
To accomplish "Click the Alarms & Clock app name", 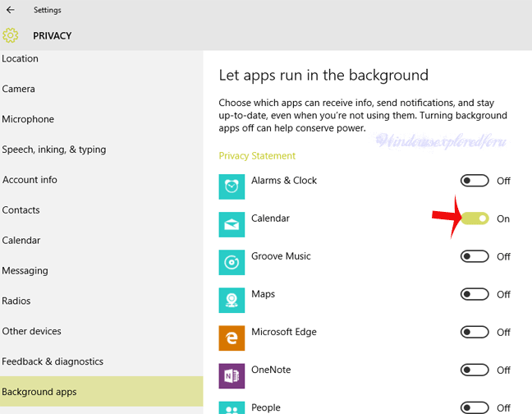I will [x=284, y=181].
